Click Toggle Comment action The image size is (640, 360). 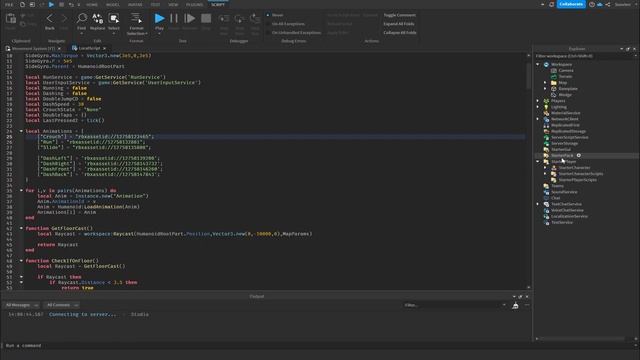click(399, 15)
